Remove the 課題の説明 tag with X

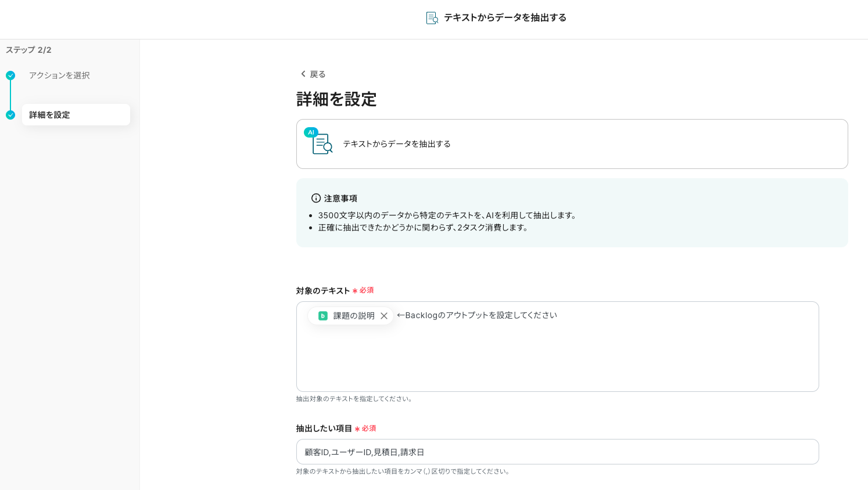tap(384, 316)
